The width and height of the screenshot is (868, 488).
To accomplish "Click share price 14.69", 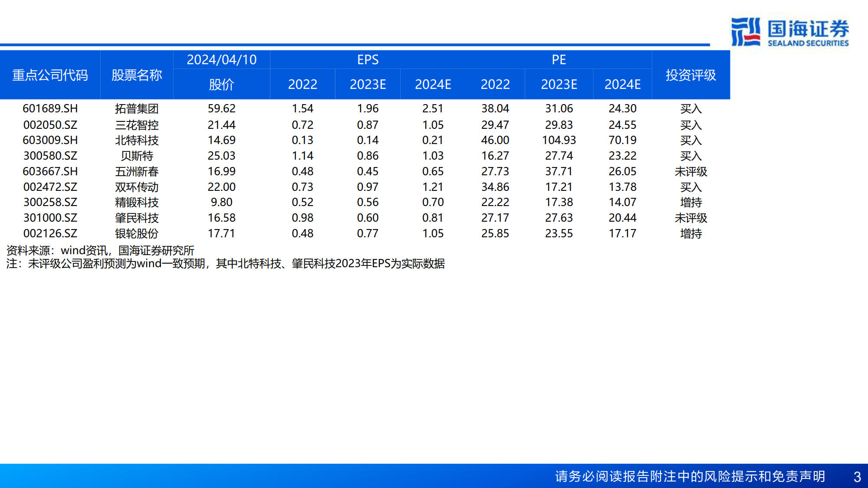I will (x=221, y=140).
